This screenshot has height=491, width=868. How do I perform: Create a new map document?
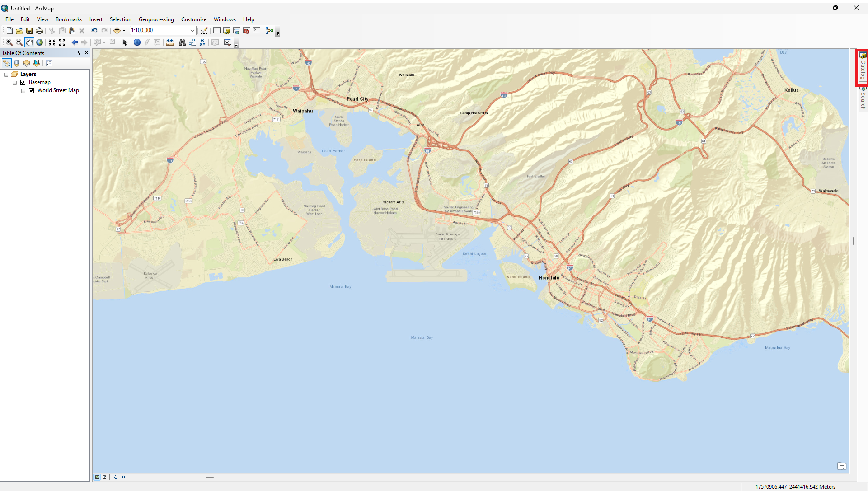(9, 31)
